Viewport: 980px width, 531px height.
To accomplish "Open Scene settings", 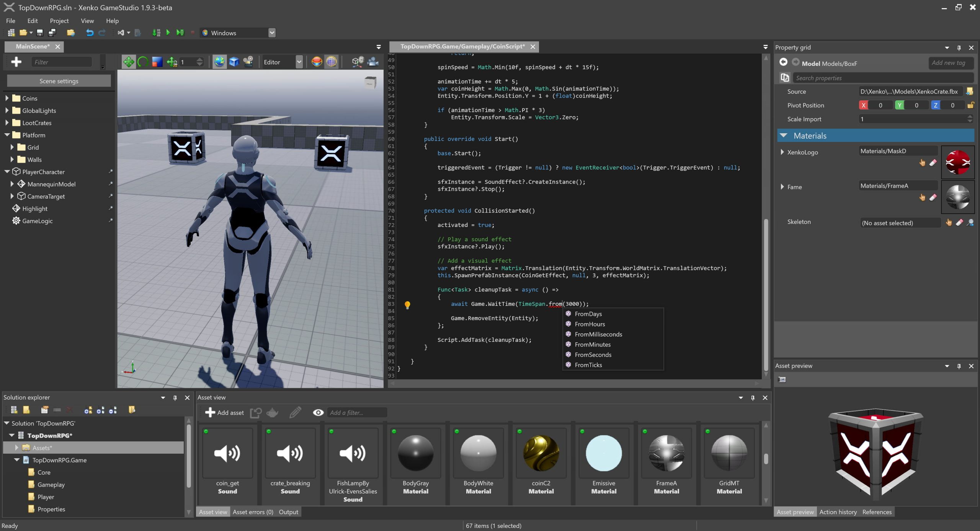I will point(59,81).
